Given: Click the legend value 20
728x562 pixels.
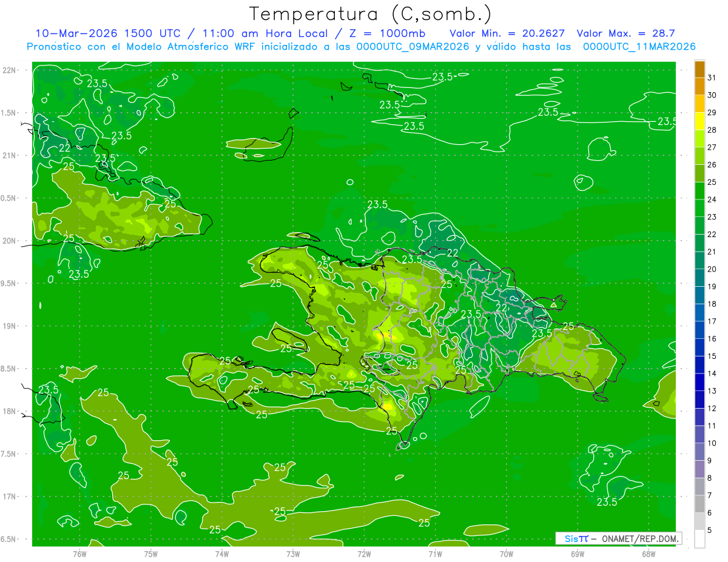Looking at the screenshot, I should [x=712, y=269].
